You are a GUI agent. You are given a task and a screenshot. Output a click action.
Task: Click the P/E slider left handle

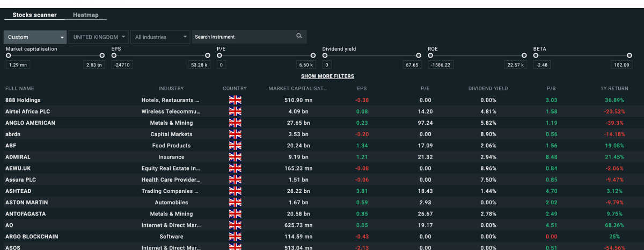pyautogui.click(x=219, y=55)
